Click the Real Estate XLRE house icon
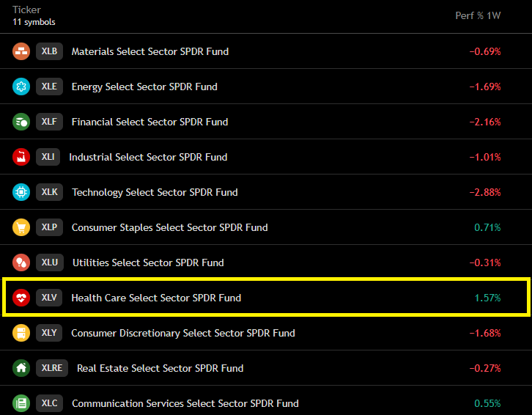This screenshot has height=415, width=532. (21, 368)
